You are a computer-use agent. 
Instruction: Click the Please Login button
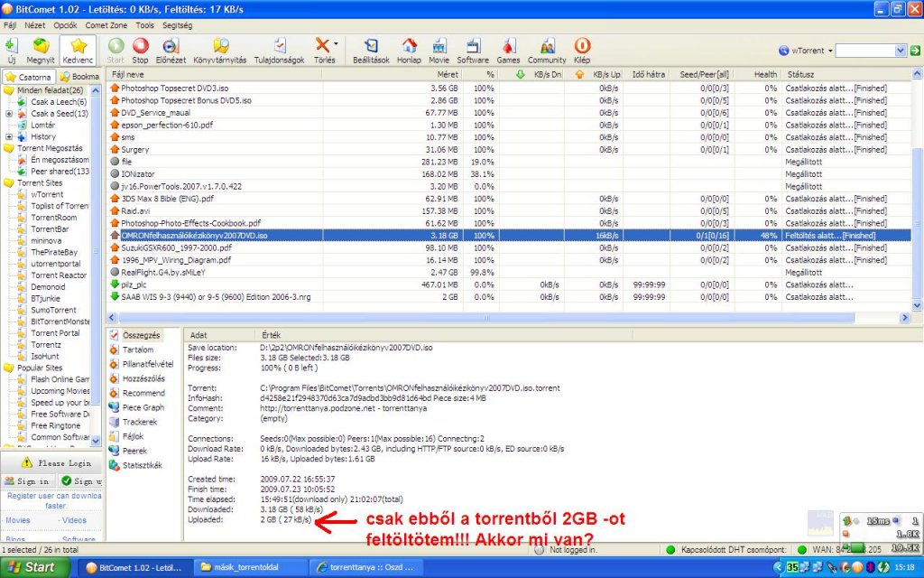pos(57,463)
